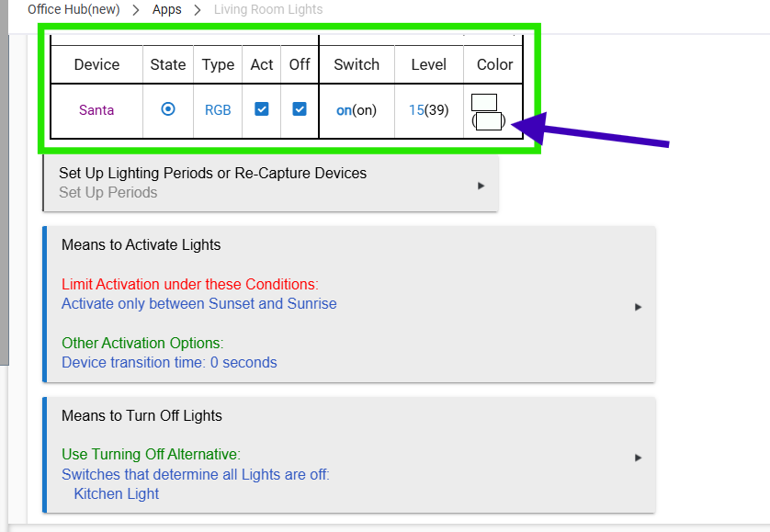770x532 pixels.
Task: Expand the Means to Turn Off Lights arrow
Action: point(638,457)
